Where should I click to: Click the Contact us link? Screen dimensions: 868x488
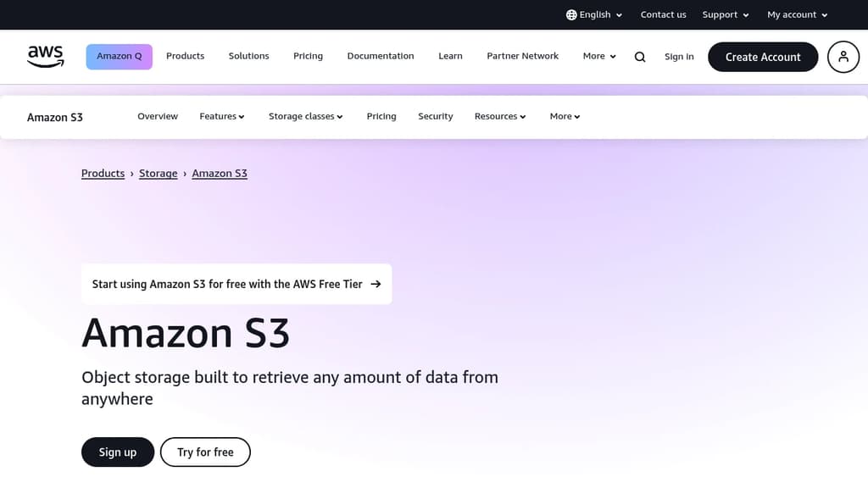click(x=663, y=15)
